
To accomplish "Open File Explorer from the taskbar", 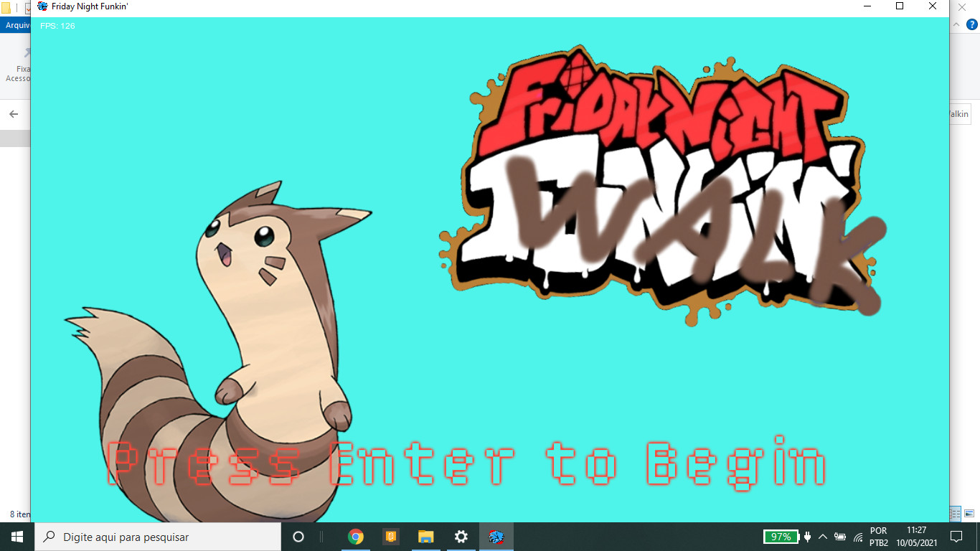I will coord(425,537).
